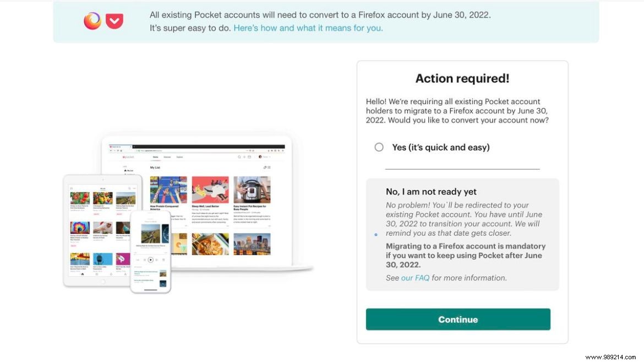The image size is (644, 362).
Task: Open the account dropdown next to the avatar
Action: tap(270, 157)
